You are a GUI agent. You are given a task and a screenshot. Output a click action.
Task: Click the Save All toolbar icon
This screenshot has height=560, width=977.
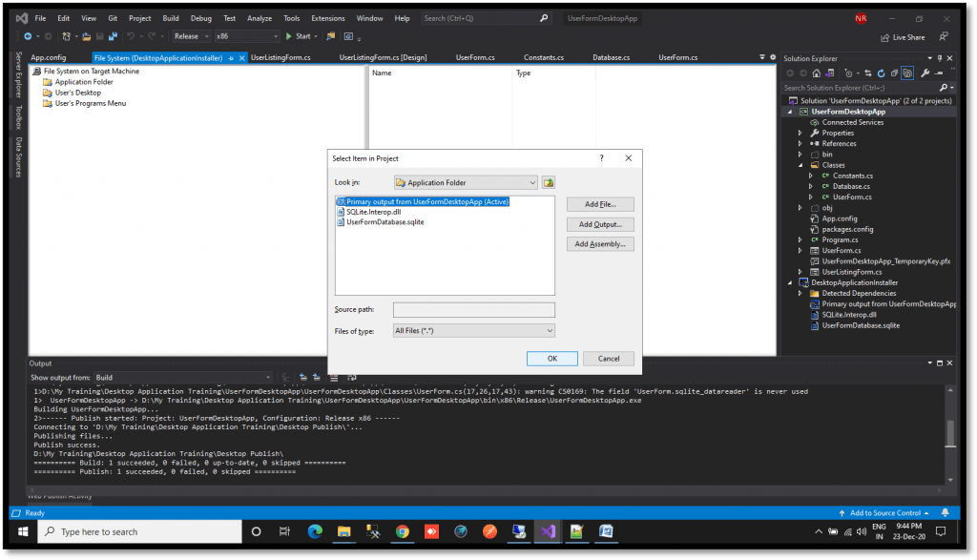pyautogui.click(x=113, y=37)
